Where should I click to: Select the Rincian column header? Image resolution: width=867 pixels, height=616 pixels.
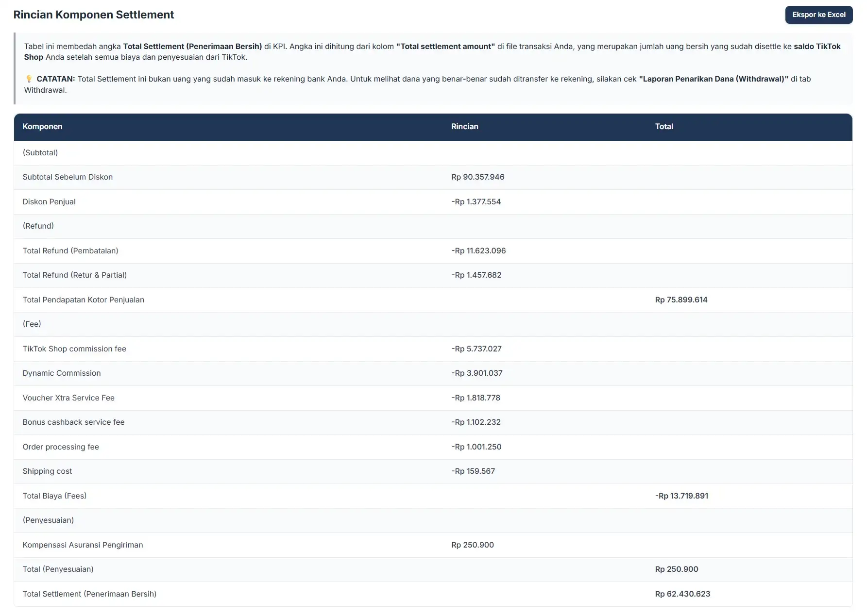pyautogui.click(x=465, y=127)
